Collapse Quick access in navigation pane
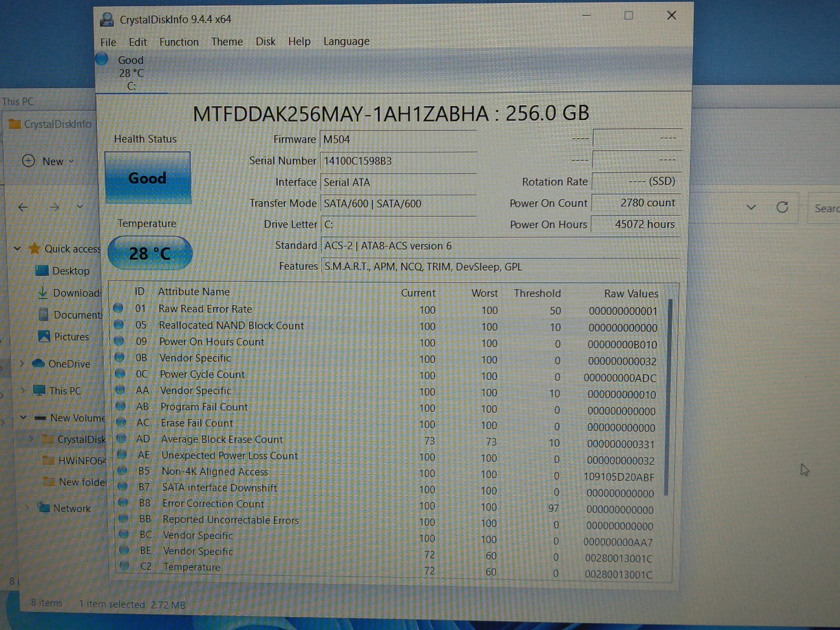The width and height of the screenshot is (840, 630). tap(17, 248)
